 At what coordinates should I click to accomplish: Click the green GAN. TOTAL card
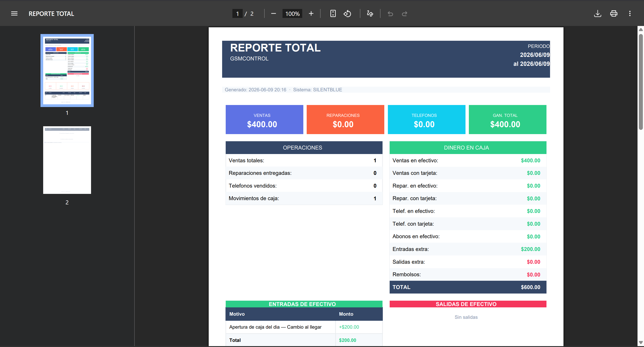[508, 120]
